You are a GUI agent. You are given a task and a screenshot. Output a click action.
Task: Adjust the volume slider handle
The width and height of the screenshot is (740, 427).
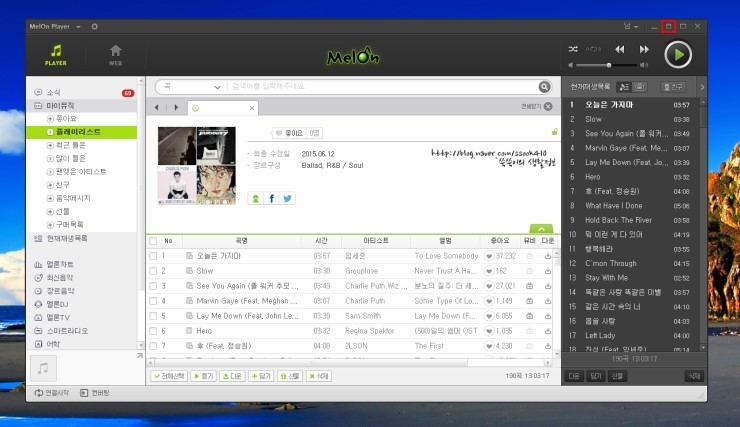pos(609,65)
